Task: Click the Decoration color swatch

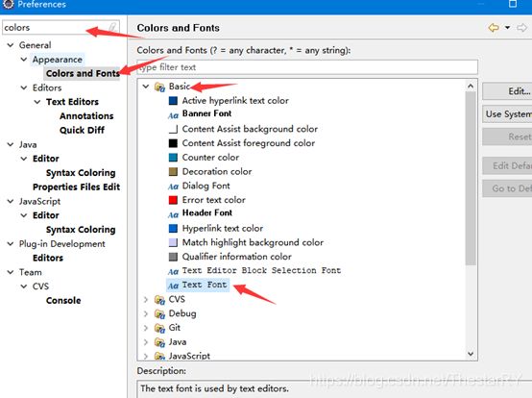Action: pos(173,172)
